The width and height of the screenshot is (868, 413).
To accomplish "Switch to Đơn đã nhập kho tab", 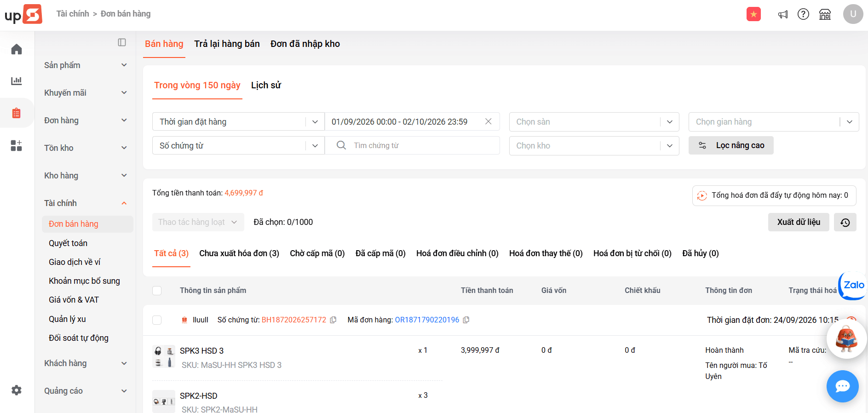I will pyautogui.click(x=305, y=44).
